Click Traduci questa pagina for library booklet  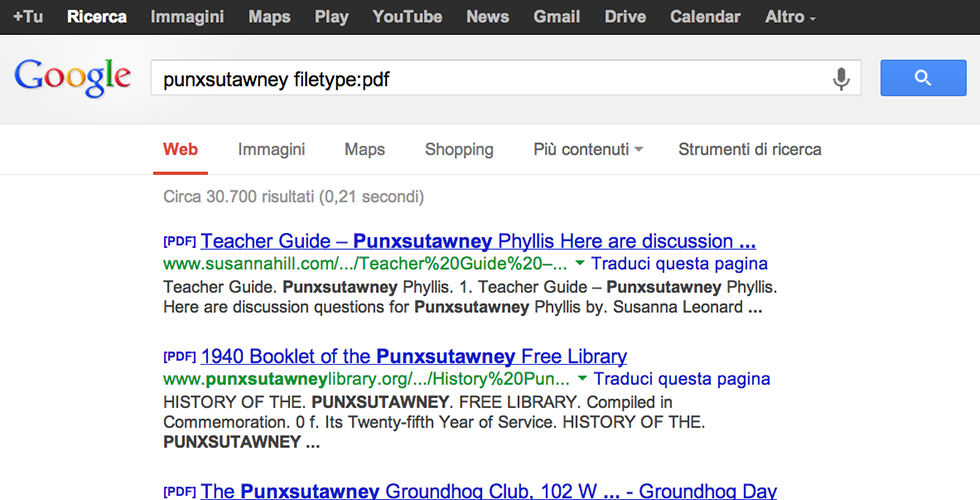pyautogui.click(x=682, y=380)
